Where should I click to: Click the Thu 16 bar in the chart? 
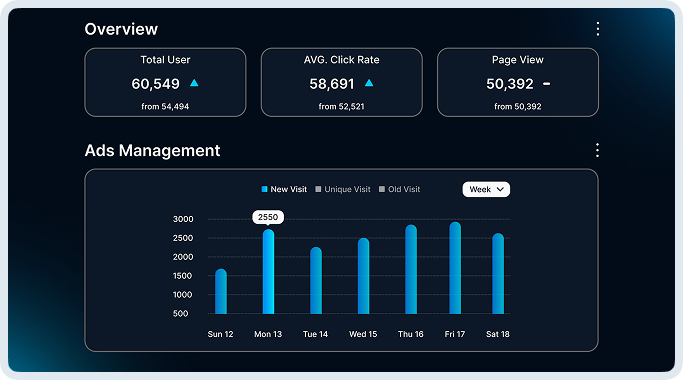click(x=411, y=269)
